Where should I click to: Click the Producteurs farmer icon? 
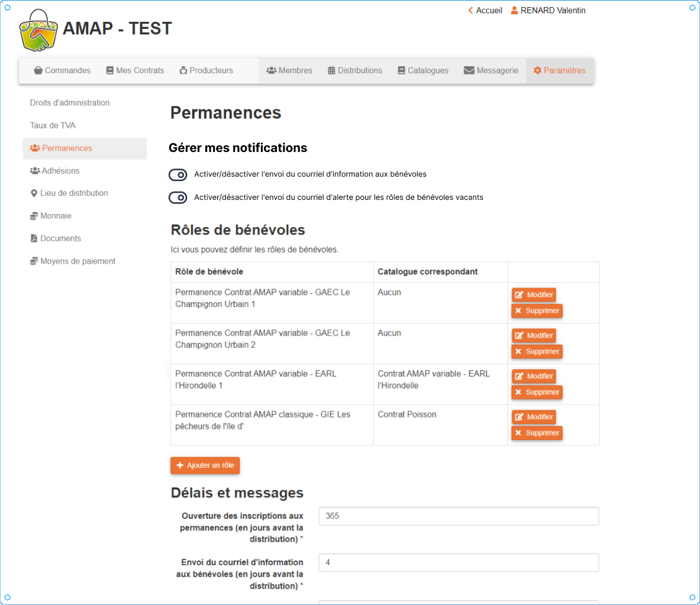[x=183, y=70]
